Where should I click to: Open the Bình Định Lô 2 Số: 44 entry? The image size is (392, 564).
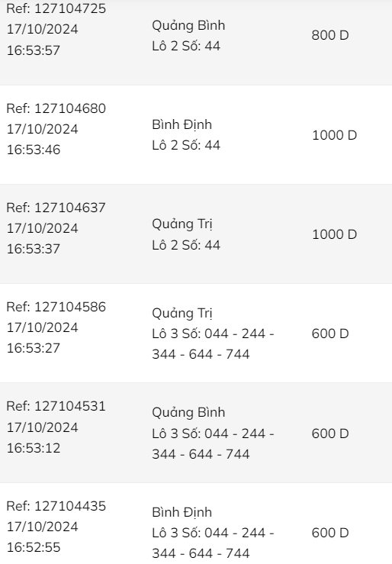pos(186,135)
